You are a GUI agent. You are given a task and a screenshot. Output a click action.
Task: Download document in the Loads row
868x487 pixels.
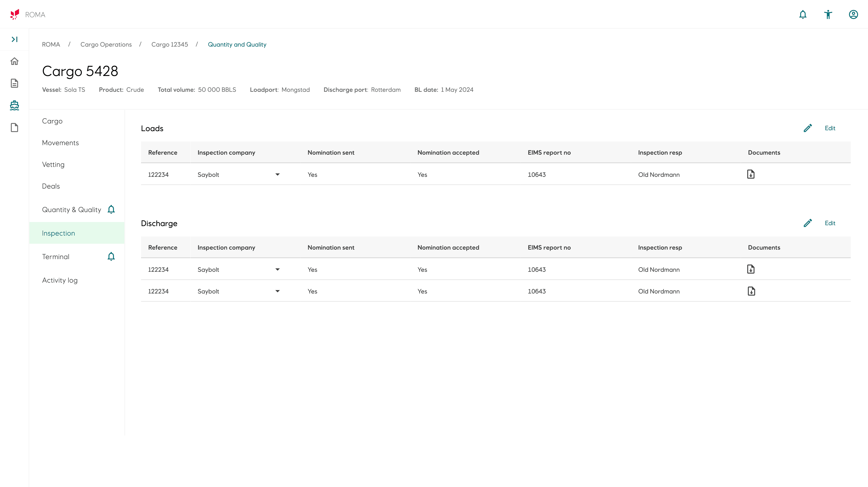pyautogui.click(x=751, y=174)
